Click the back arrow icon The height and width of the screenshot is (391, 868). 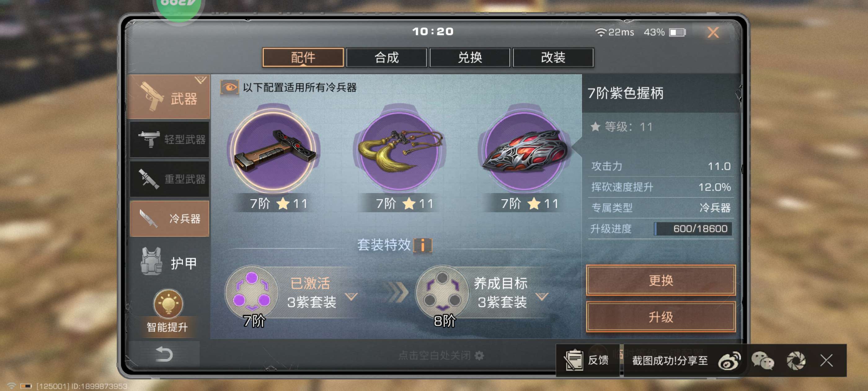coord(164,354)
